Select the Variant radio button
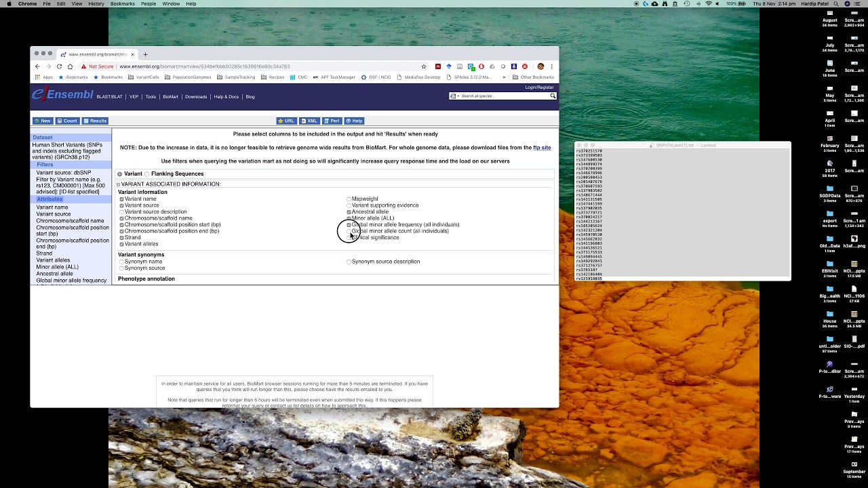The width and height of the screenshot is (868, 488). [x=119, y=174]
